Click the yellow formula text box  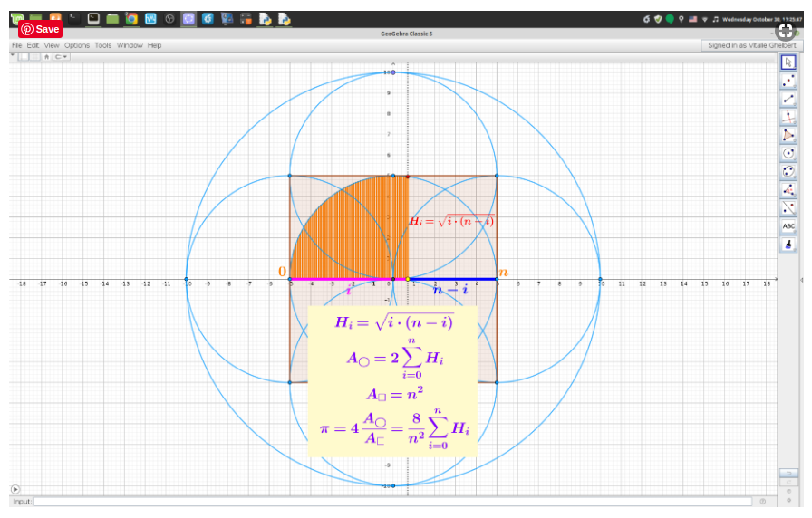[x=392, y=381]
